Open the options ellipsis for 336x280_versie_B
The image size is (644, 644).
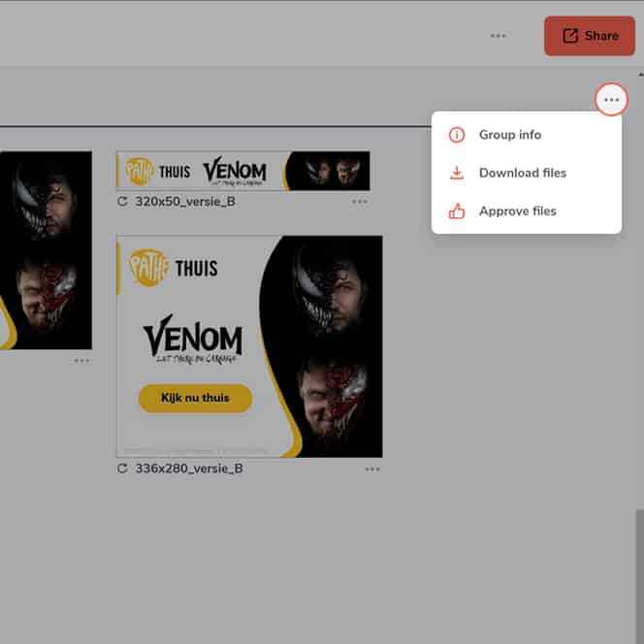point(372,468)
